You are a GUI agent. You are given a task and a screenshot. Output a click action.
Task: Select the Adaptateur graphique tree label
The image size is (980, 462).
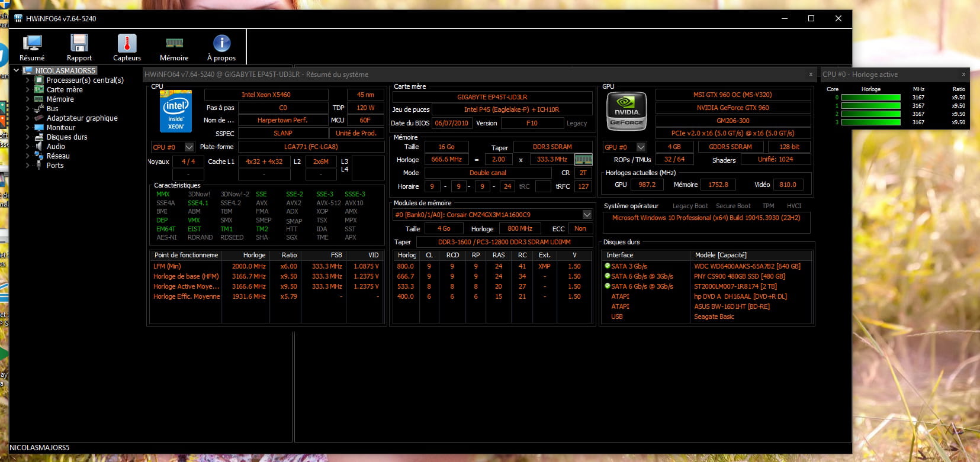point(82,118)
